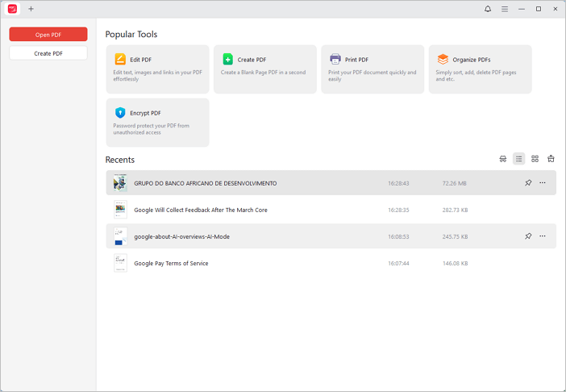
Task: Open the Create PDF tool card
Action: pos(265,69)
